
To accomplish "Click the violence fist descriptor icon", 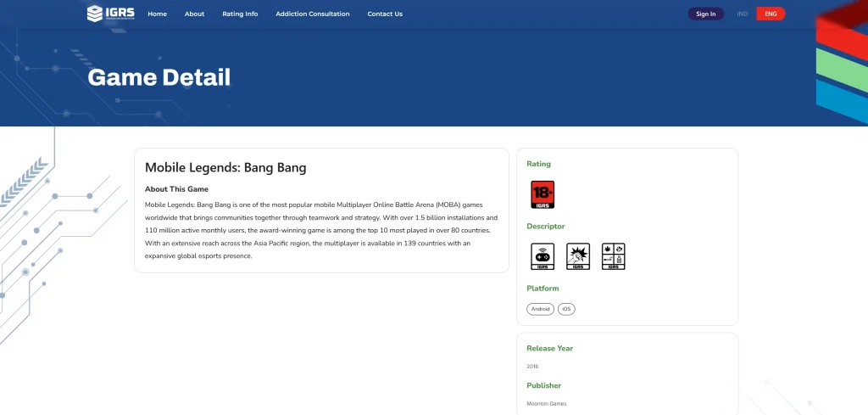I will point(578,256).
